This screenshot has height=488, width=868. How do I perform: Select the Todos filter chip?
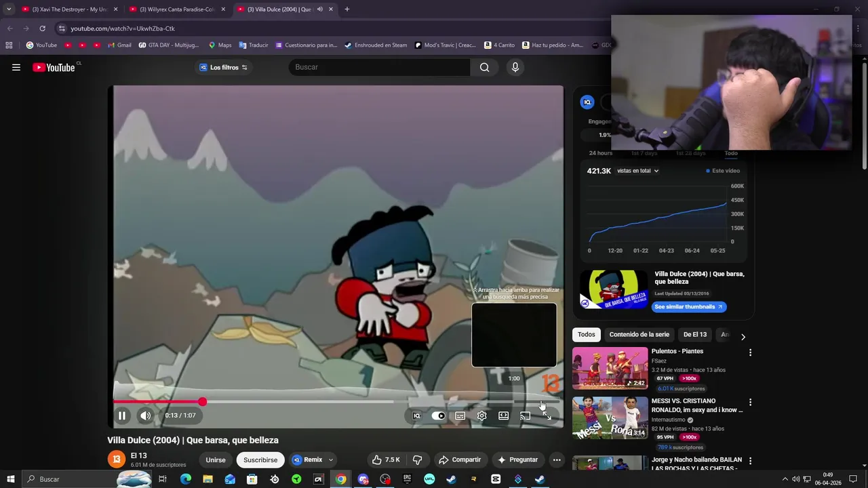(587, 334)
